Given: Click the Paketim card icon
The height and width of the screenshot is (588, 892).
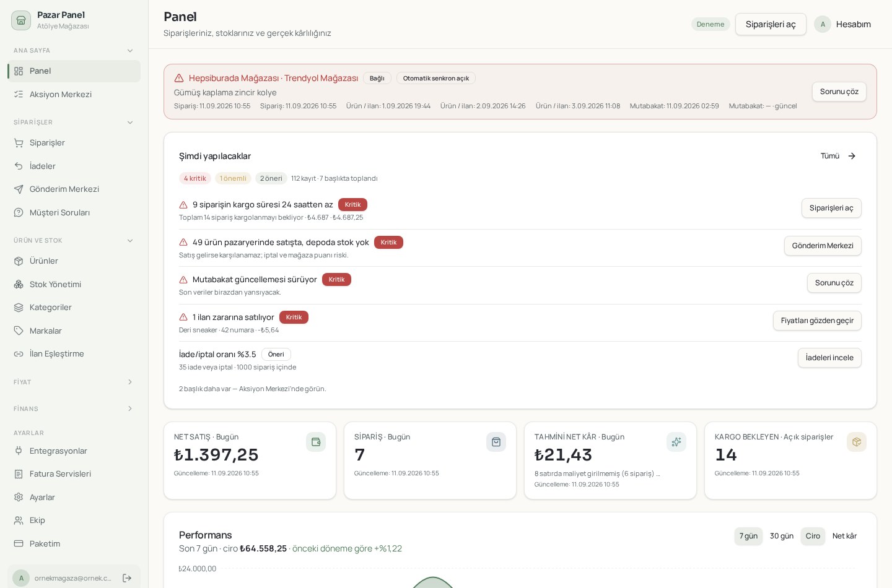Looking at the screenshot, I should pos(19,543).
